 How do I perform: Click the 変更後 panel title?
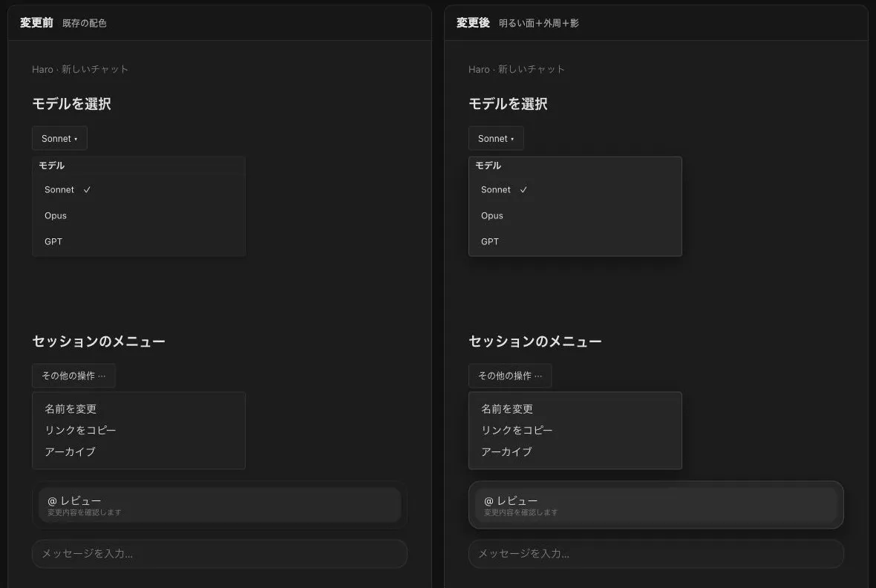tap(473, 23)
